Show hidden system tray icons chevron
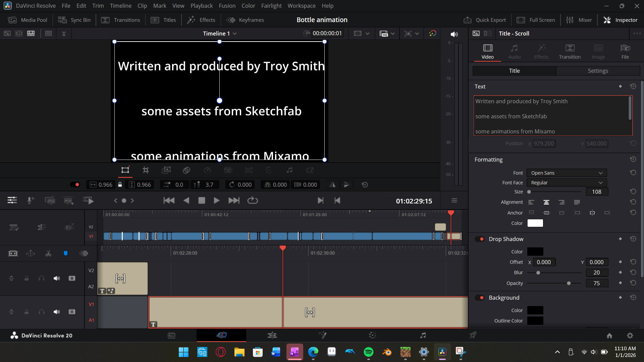Image resolution: width=644 pixels, height=362 pixels. (557, 352)
